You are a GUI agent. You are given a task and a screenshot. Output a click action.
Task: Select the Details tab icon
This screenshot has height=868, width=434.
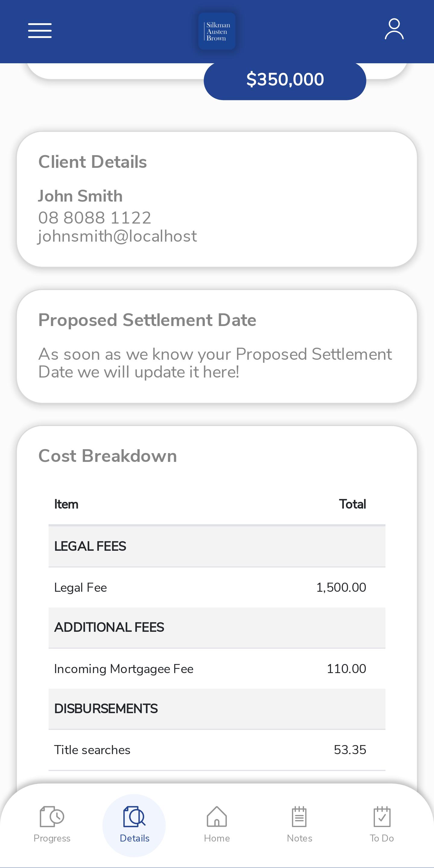click(x=134, y=816)
